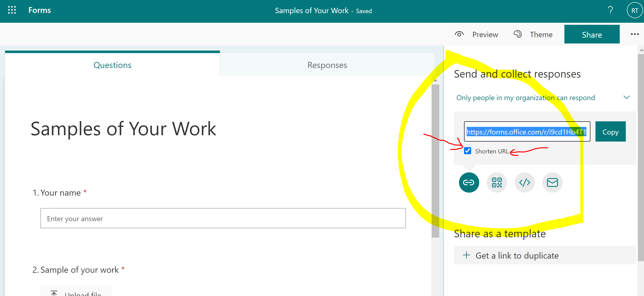Open the RT account avatar
The width and height of the screenshot is (644, 296).
point(634,10)
